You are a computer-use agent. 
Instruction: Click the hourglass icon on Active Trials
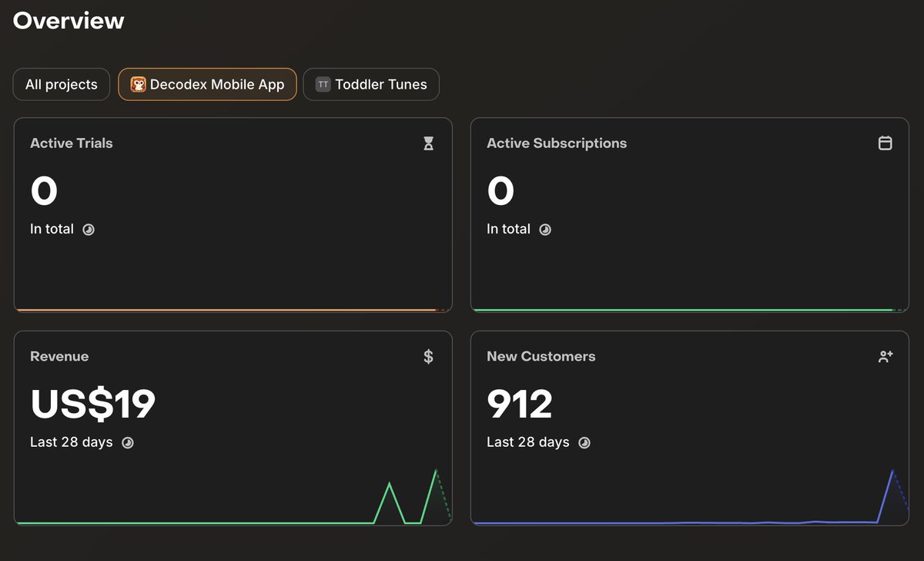pos(429,143)
